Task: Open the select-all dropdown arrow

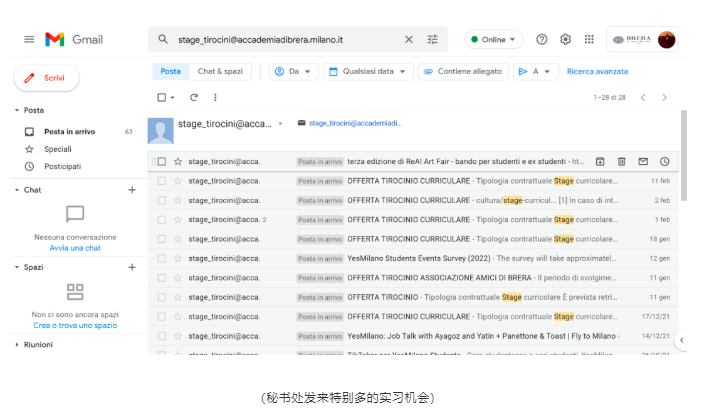Action: [173, 98]
